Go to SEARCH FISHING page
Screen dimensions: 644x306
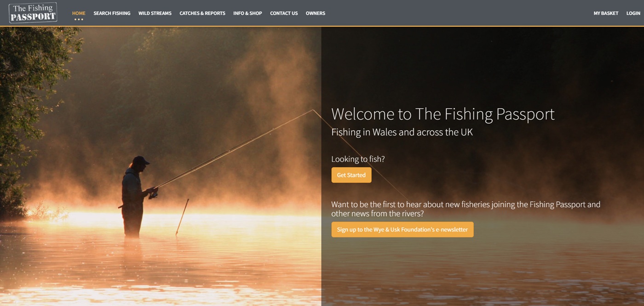tap(112, 13)
